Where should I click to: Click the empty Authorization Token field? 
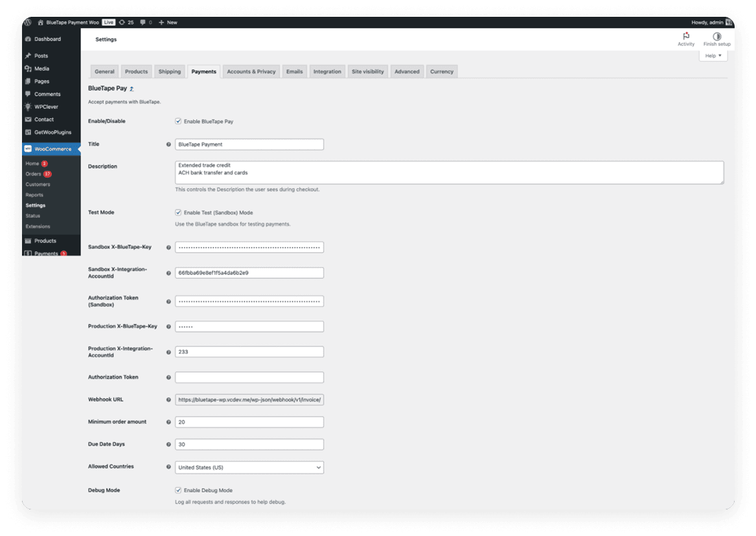tap(249, 377)
